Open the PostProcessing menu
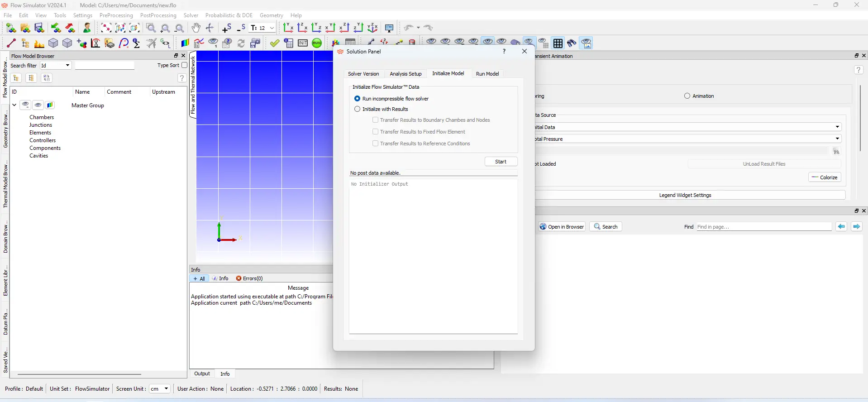868x402 pixels. point(158,15)
